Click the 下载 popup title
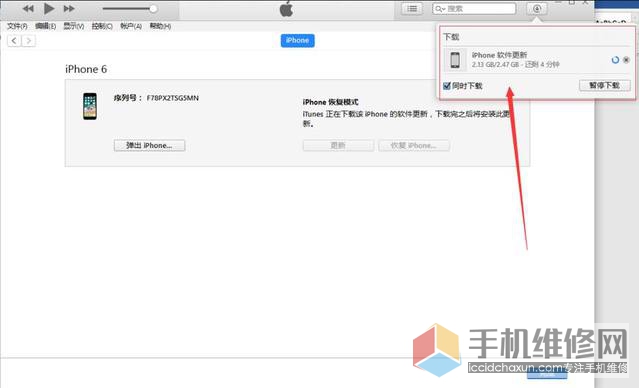This screenshot has width=639, height=388. [x=451, y=37]
